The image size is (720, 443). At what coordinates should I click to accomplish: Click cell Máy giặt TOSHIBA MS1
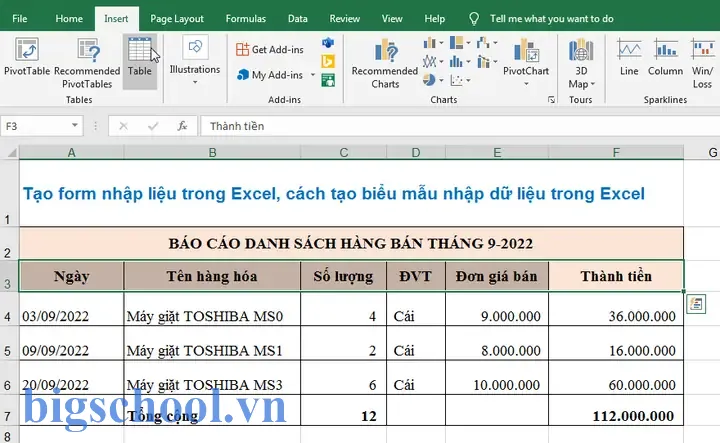pyautogui.click(x=212, y=343)
